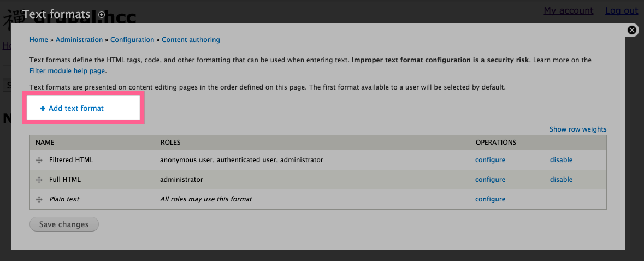Screen dimensions: 644x261
Task: Grab the drag handle for Full HTML
Action: click(x=39, y=180)
